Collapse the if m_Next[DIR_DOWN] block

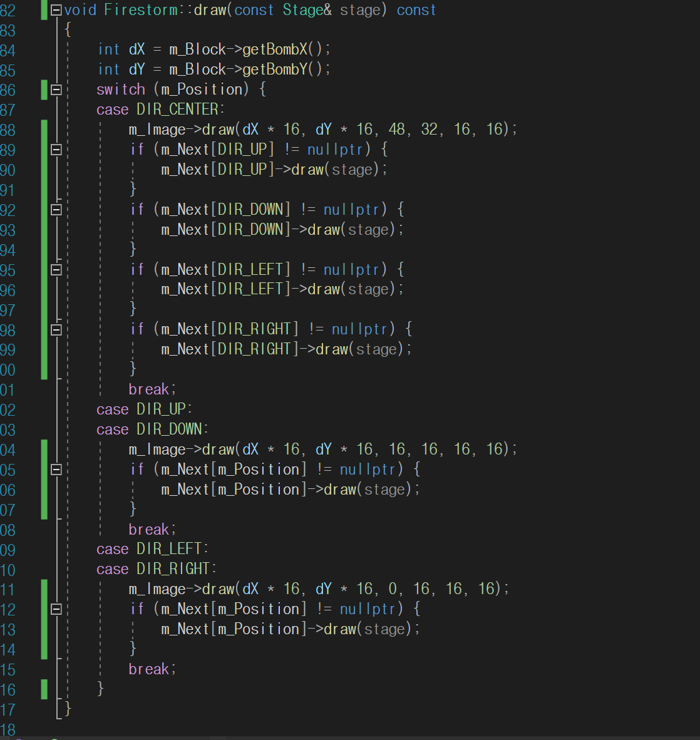(56, 210)
